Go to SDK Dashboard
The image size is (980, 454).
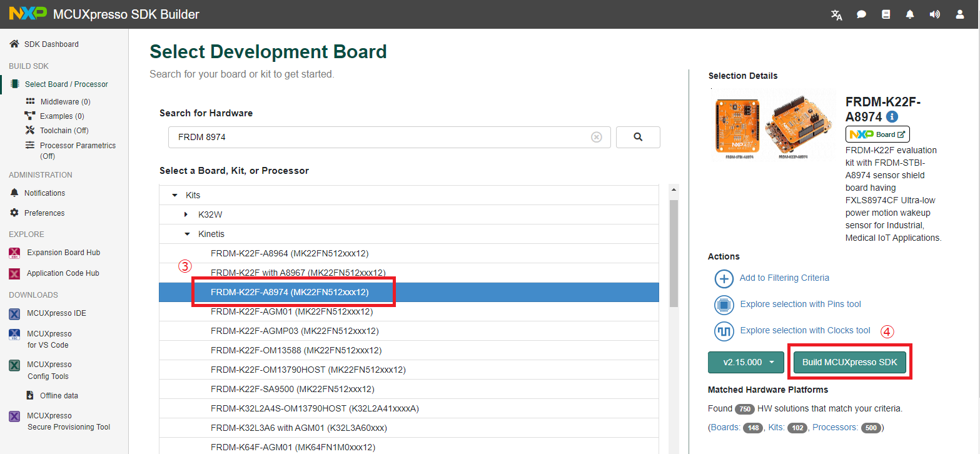click(x=51, y=44)
